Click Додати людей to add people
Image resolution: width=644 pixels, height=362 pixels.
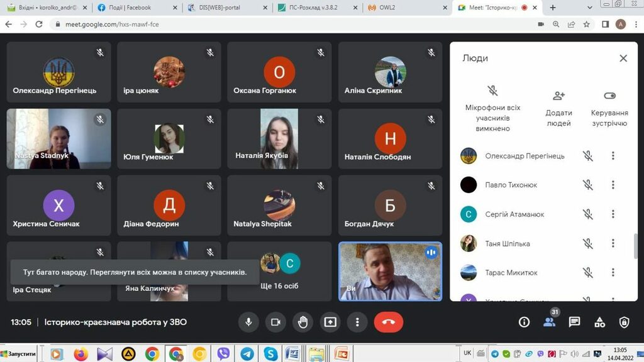[x=558, y=108]
